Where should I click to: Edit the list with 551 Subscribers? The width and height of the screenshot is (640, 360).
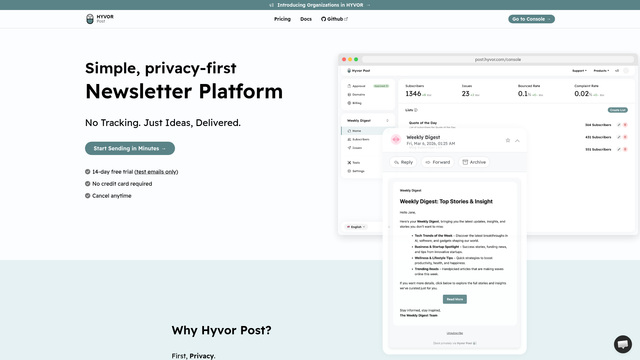(619, 149)
